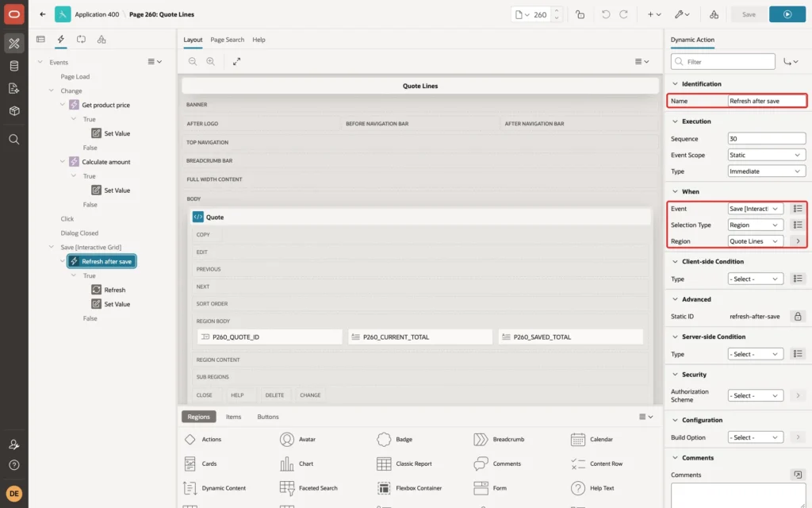Zoom in the layout view
812x508 pixels.
pos(210,61)
